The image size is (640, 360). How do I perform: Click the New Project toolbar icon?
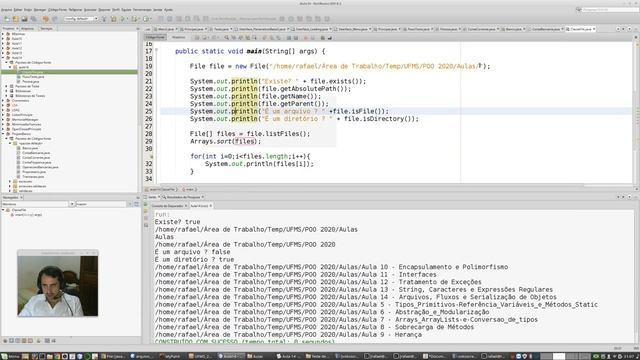point(16,19)
